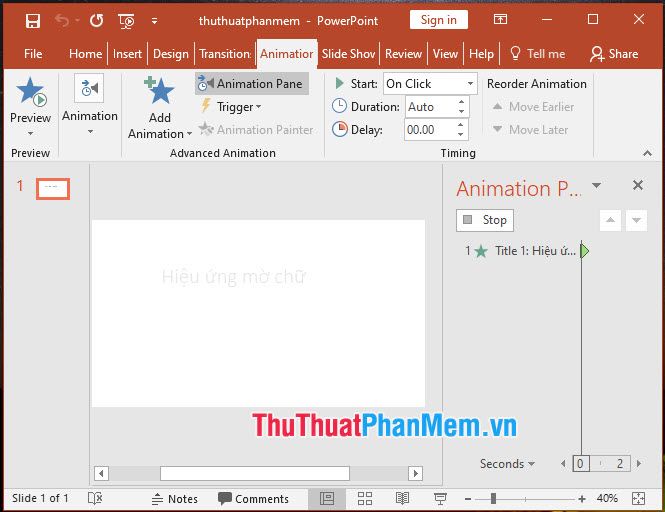This screenshot has height=512, width=665.
Task: Switch to the Home tab
Action: pyautogui.click(x=85, y=54)
